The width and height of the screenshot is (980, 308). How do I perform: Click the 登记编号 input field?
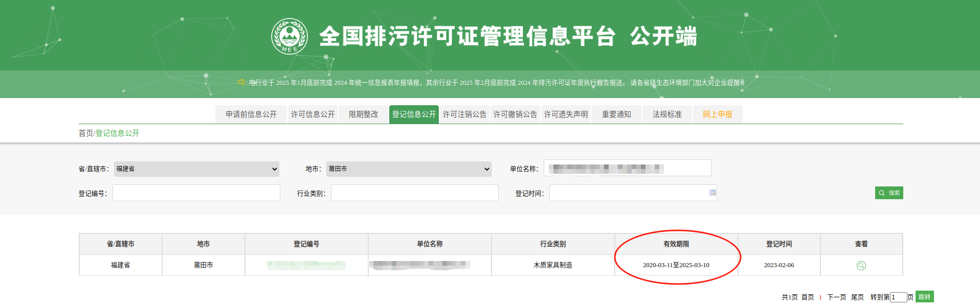[196, 193]
